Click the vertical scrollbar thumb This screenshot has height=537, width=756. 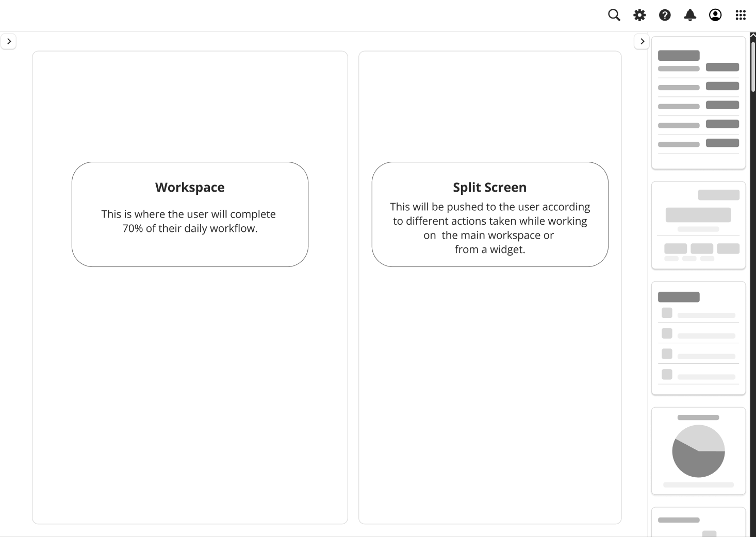coord(753,66)
